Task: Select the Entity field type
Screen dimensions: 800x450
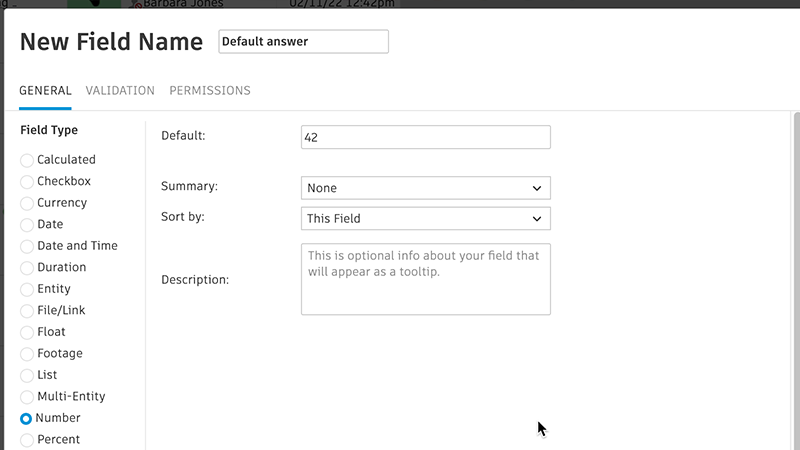Action: tap(27, 290)
